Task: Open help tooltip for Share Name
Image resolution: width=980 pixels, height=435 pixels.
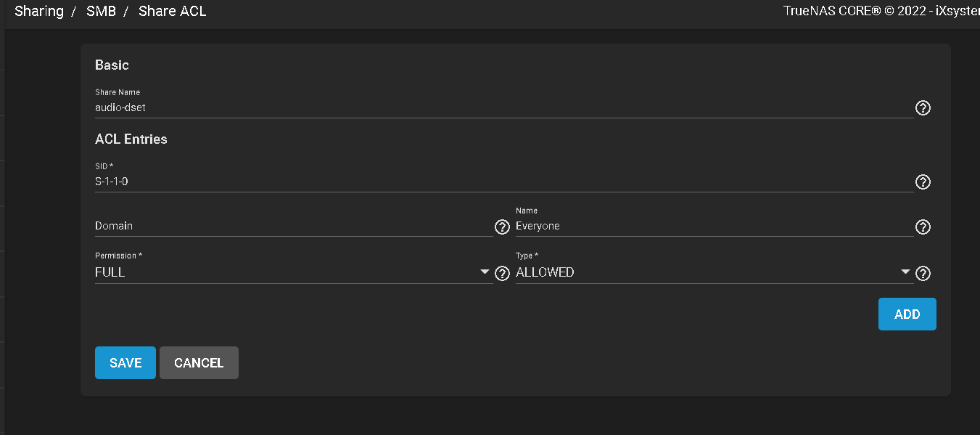Action: tap(923, 108)
